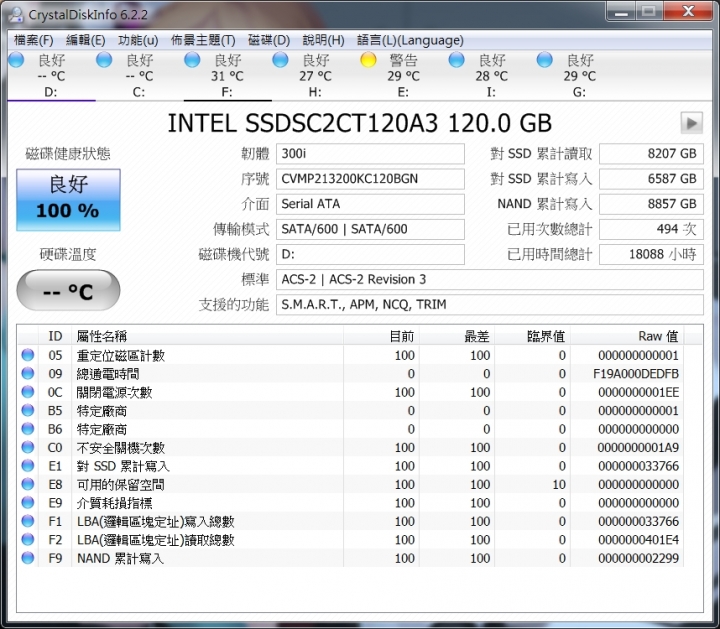Screen dimensions: 720x629
Task: Click status dot for attribute B5
Action: 28,410
